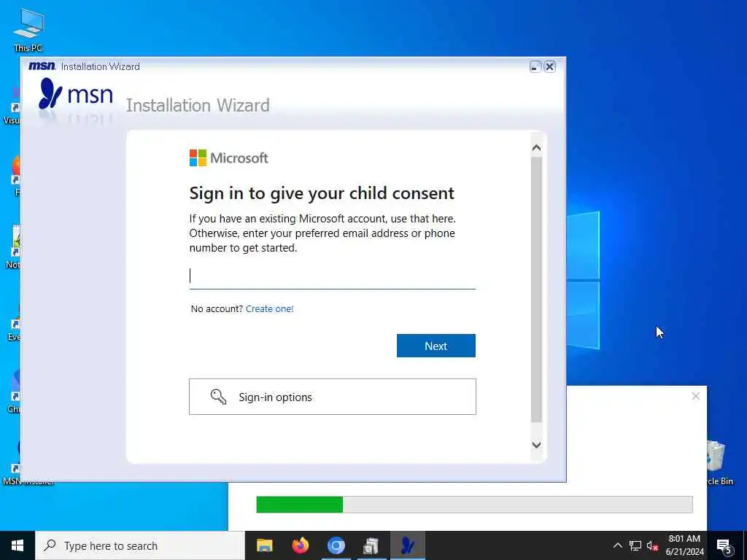Click the muted volume tray icon
747x560 pixels.
point(652,545)
